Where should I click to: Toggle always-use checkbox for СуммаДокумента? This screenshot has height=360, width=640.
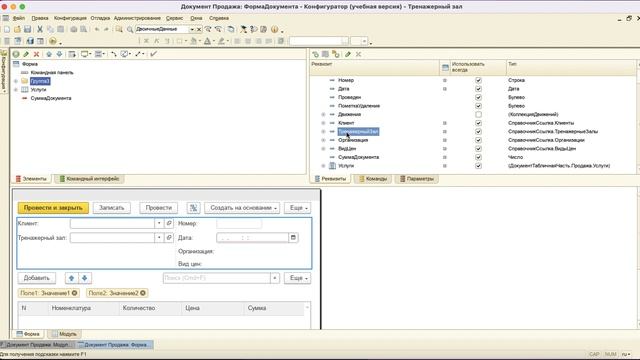tap(478, 157)
